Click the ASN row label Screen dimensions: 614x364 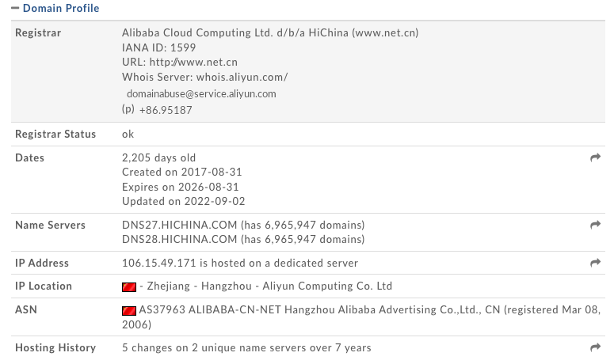26,309
